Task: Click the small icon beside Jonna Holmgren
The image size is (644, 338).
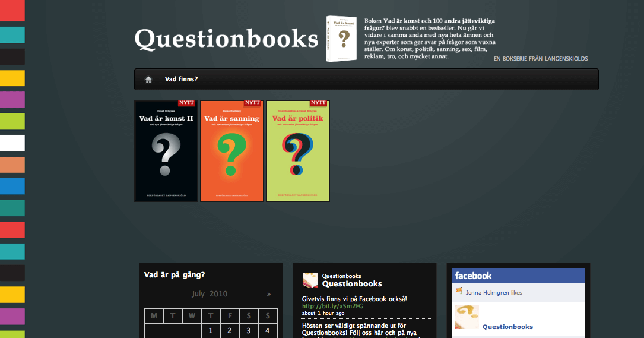Action: coord(459,290)
